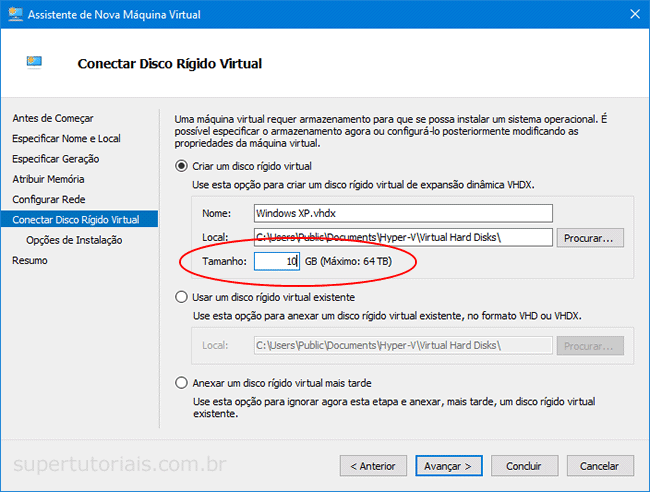
Task: Open 'Atribuir Memória' step
Action: [x=48, y=179]
